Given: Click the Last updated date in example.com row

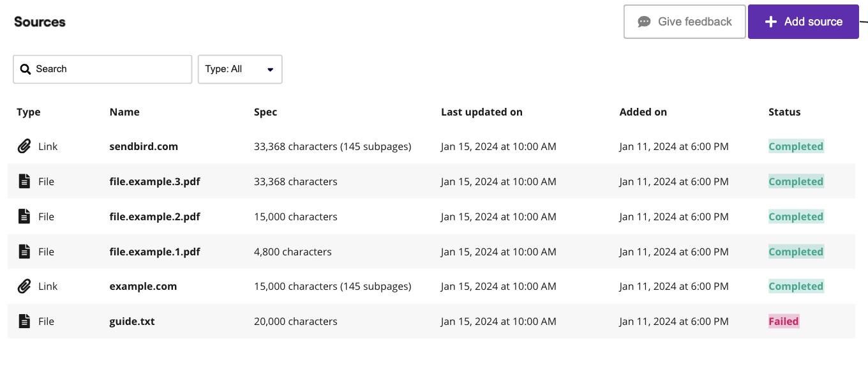Looking at the screenshot, I should [x=498, y=286].
